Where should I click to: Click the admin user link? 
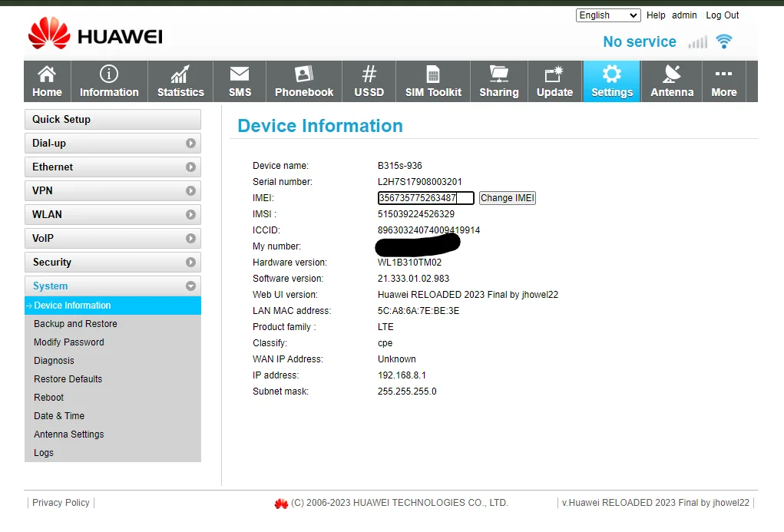tap(684, 15)
